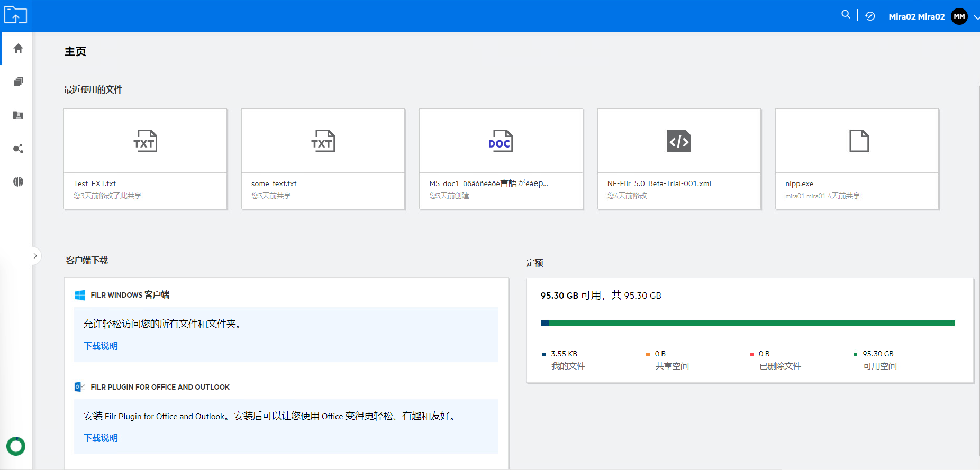Open the nipp.exe file card
Image resolution: width=980 pixels, height=470 pixels.
tap(857, 159)
